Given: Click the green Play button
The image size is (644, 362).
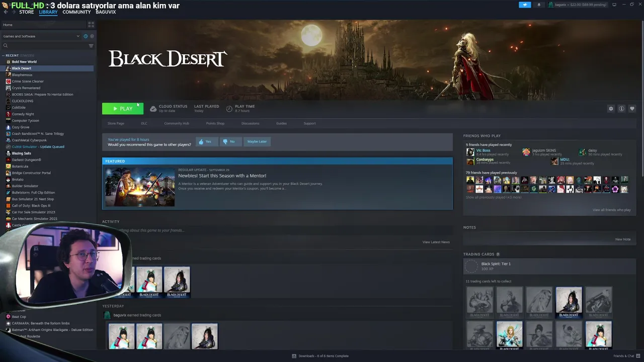Looking at the screenshot, I should pos(123,109).
